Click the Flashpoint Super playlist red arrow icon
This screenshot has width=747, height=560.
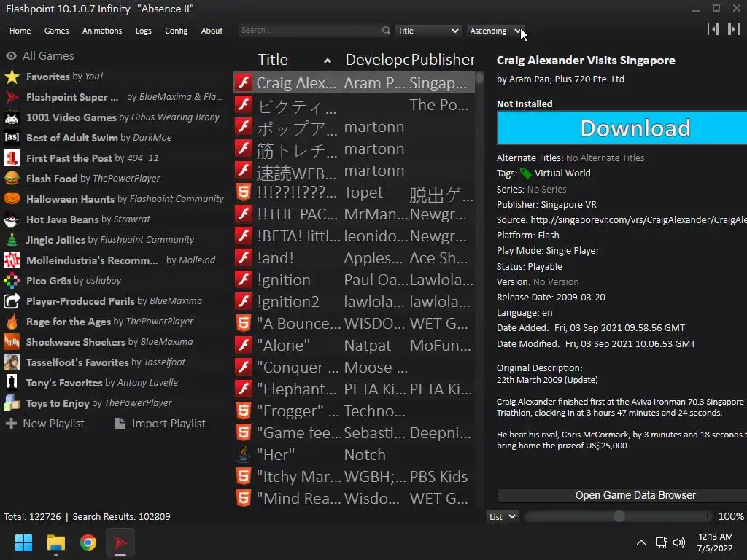[x=12, y=97]
